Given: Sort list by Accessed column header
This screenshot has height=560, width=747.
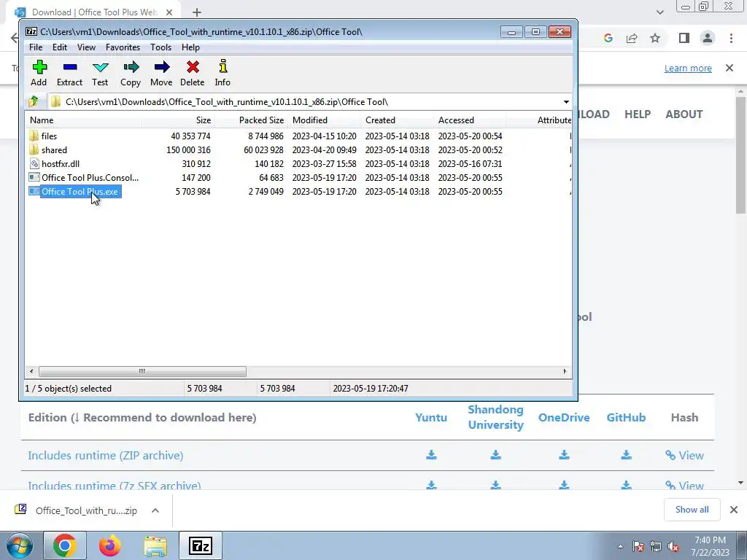Looking at the screenshot, I should coord(470,120).
